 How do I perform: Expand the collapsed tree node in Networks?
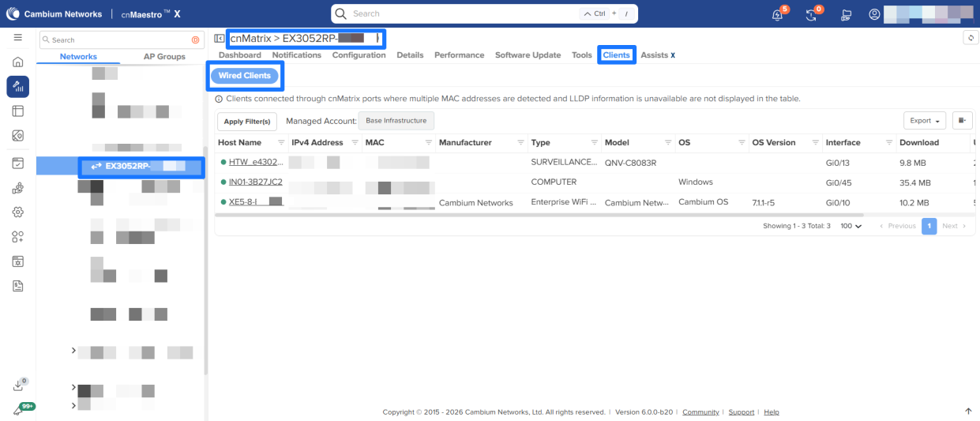click(x=73, y=351)
